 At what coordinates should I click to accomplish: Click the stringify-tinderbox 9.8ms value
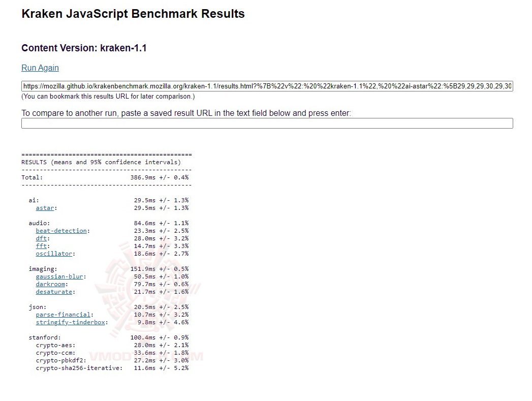146,322
